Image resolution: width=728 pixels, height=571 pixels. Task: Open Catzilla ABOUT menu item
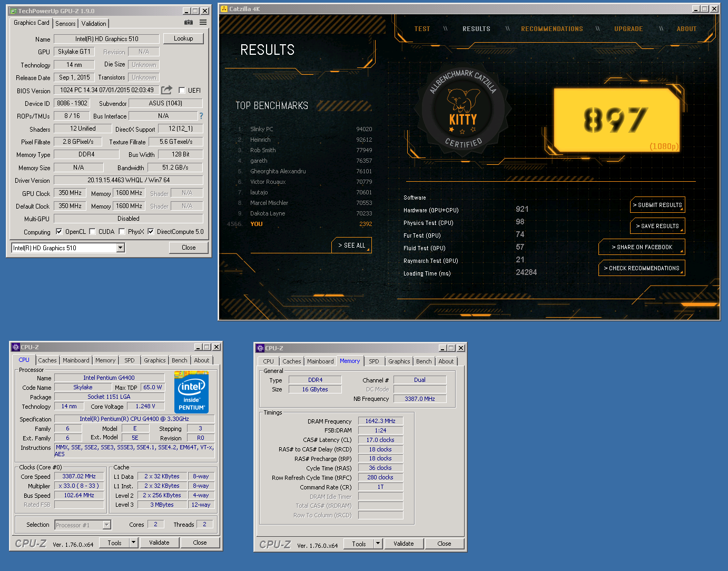686,29
